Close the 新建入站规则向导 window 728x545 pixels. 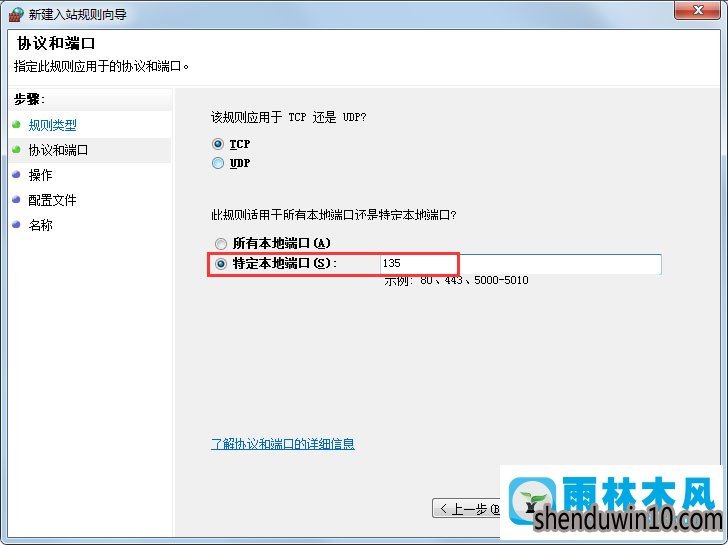[x=697, y=10]
